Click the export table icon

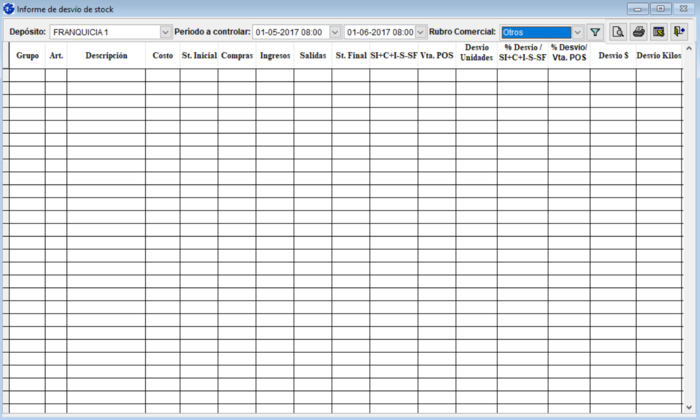[659, 32]
